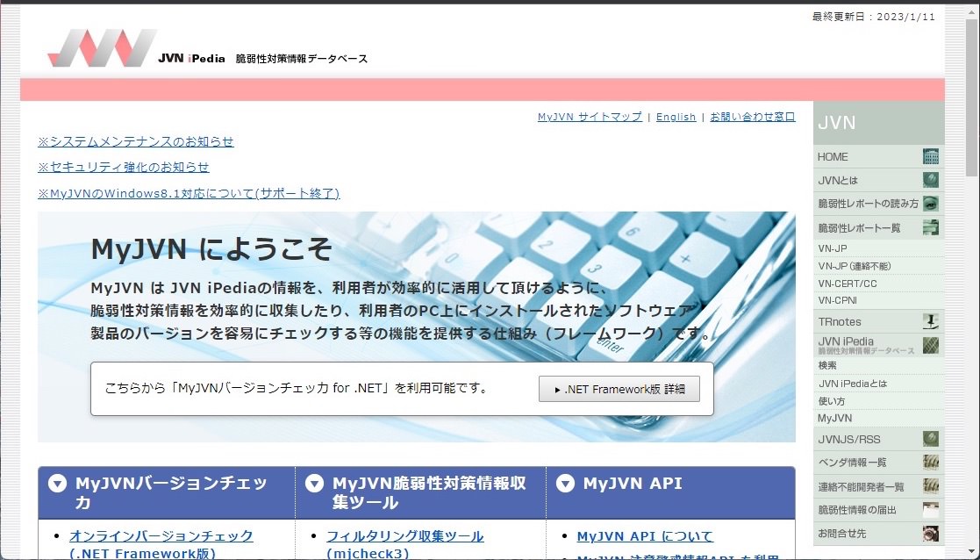Image resolution: width=980 pixels, height=560 pixels.
Task: Click the icon beside 脆弱性情報の届出
Action: tap(931, 510)
